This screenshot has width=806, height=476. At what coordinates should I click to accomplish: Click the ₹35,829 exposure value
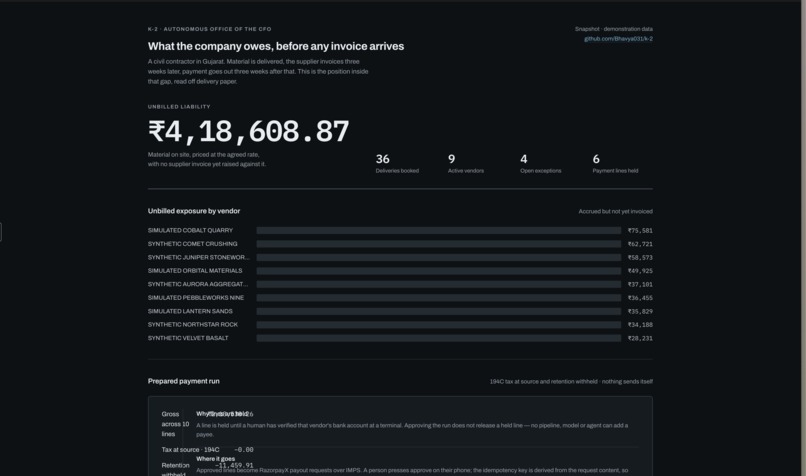pyautogui.click(x=640, y=312)
